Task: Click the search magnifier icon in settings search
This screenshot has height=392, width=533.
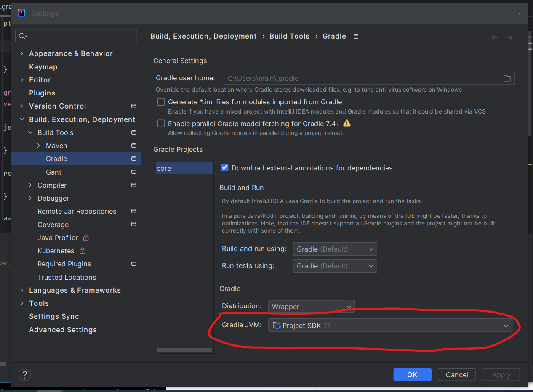Action: [23, 36]
